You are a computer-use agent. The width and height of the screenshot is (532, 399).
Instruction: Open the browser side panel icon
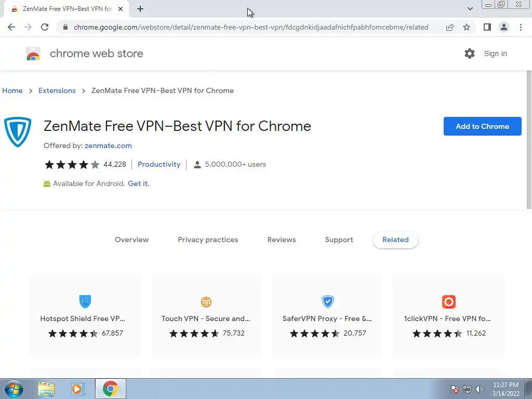(x=487, y=27)
